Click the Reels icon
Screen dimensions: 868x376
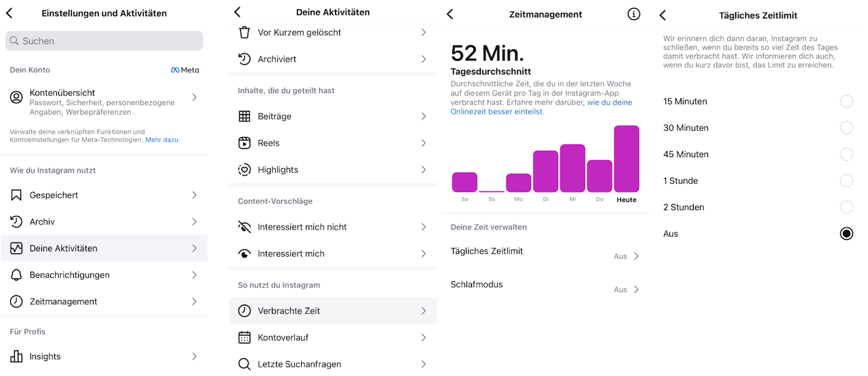pos(245,143)
